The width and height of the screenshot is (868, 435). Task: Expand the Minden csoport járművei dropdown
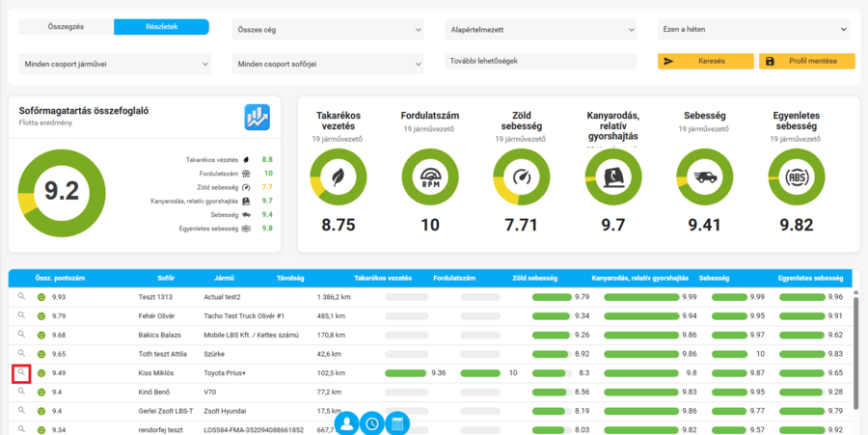(x=115, y=65)
